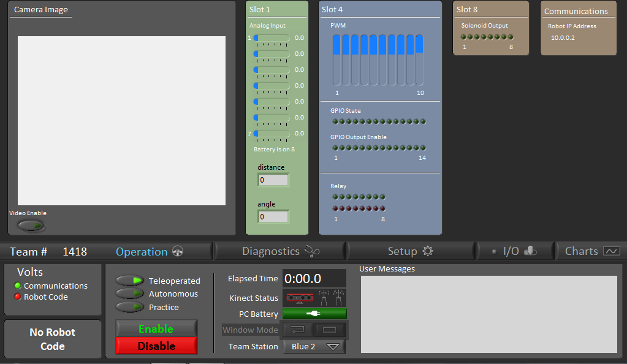The image size is (627, 364).
Task: Click the rightmost PWM bar 10
Action: coord(419,60)
